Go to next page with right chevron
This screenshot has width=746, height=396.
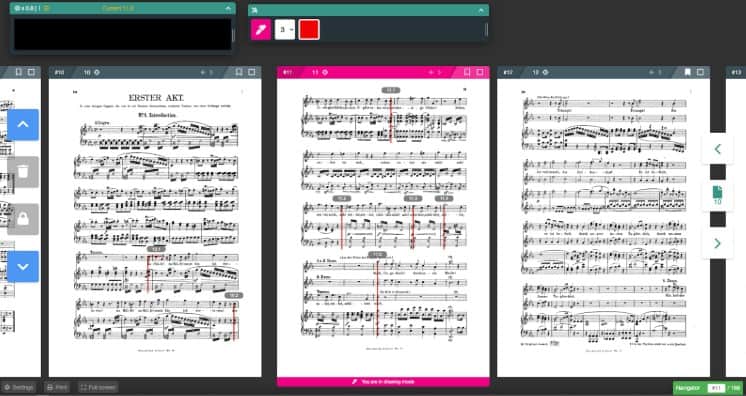[x=717, y=243]
